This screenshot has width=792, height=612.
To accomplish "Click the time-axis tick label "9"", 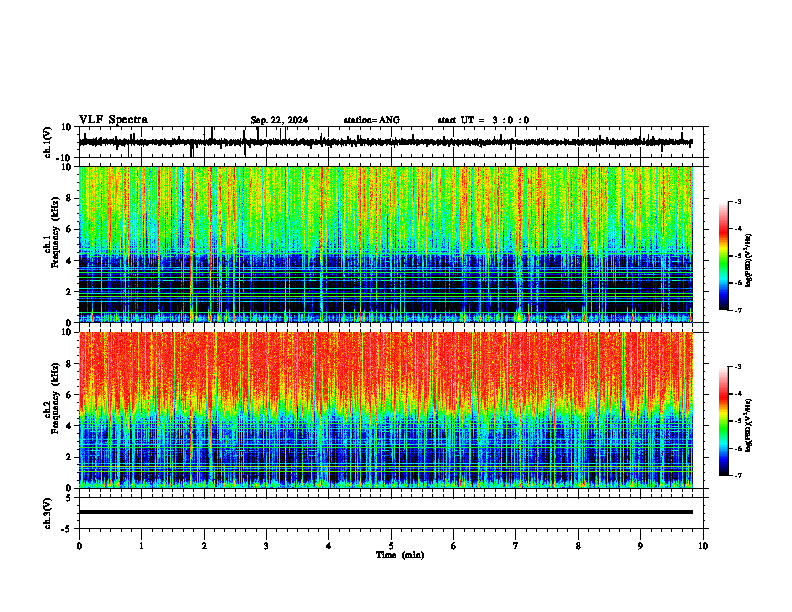I will click(640, 546).
